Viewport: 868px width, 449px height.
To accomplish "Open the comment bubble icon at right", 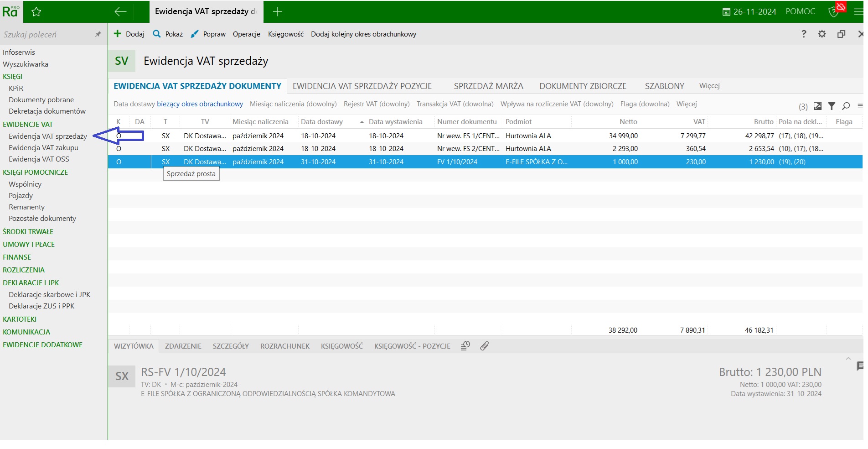I will pos(860,366).
